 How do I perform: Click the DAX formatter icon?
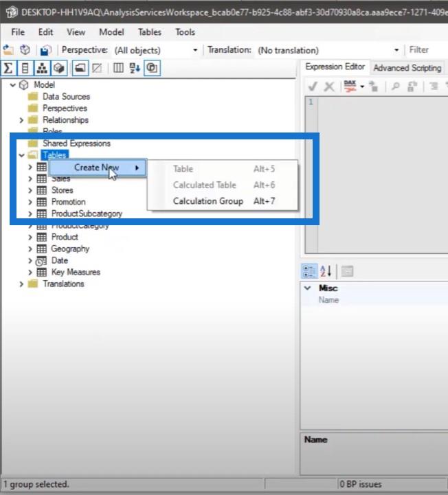(350, 86)
